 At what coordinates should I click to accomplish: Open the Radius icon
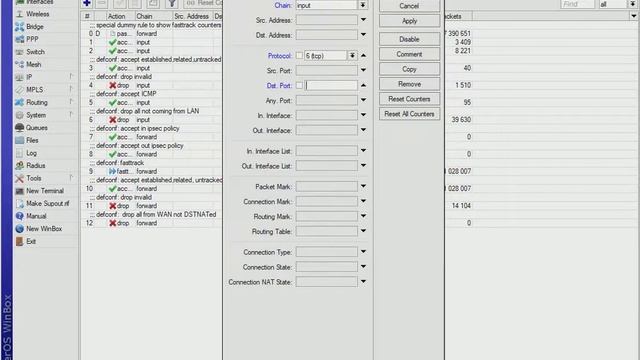pyautogui.click(x=19, y=166)
